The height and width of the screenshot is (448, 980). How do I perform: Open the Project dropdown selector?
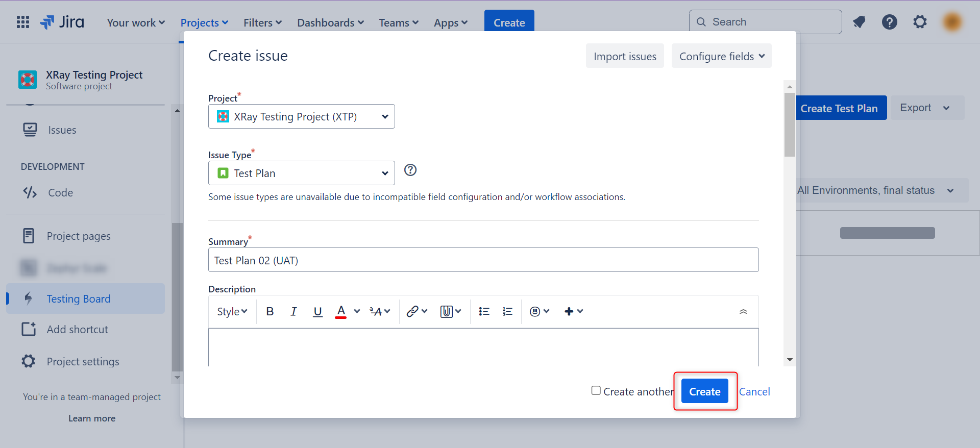[301, 116]
